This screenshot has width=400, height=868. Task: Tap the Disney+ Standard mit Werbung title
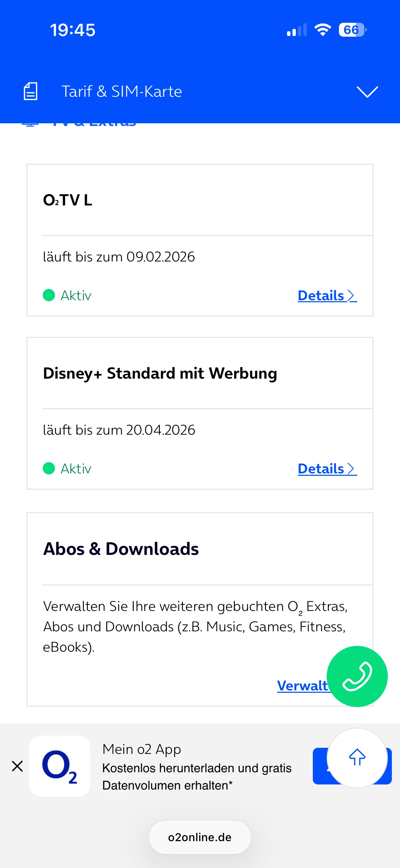coord(160,373)
